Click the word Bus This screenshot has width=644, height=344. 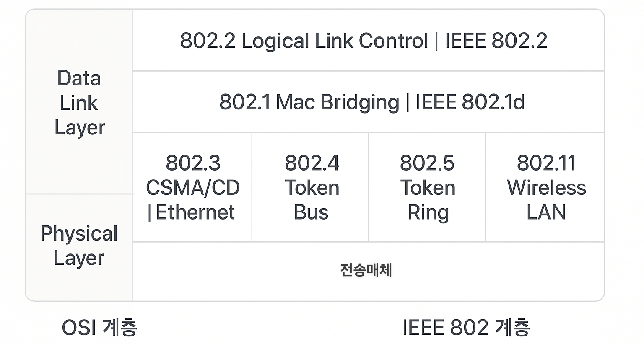coord(311,212)
